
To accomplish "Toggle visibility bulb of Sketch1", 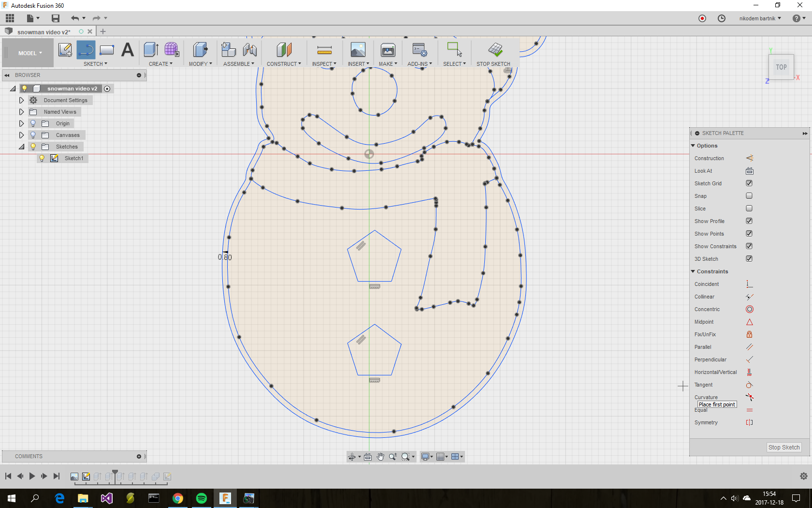I will coord(42,158).
